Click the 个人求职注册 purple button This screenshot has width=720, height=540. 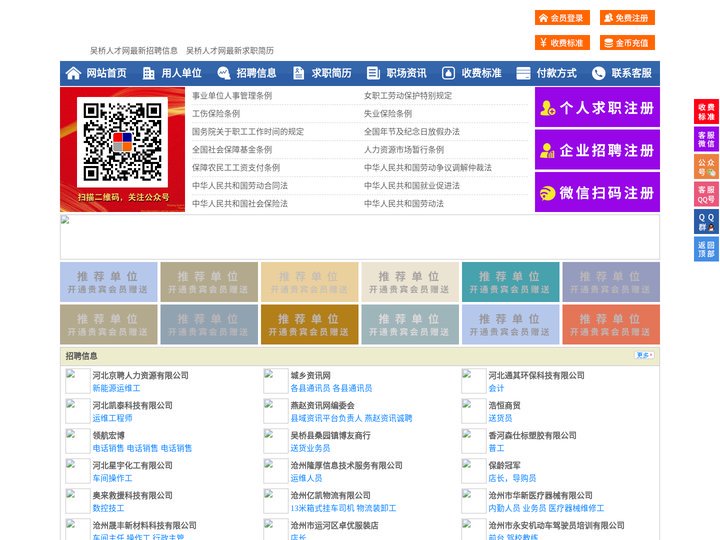[x=597, y=107]
